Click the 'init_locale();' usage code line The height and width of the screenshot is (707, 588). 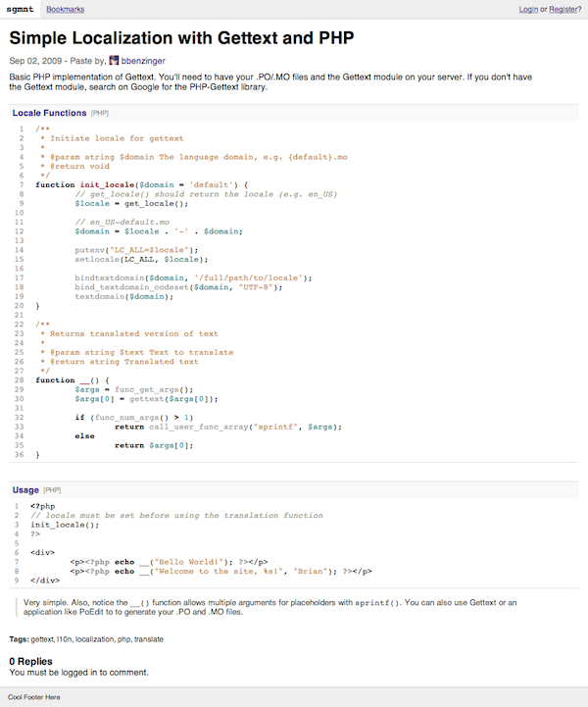[65, 525]
